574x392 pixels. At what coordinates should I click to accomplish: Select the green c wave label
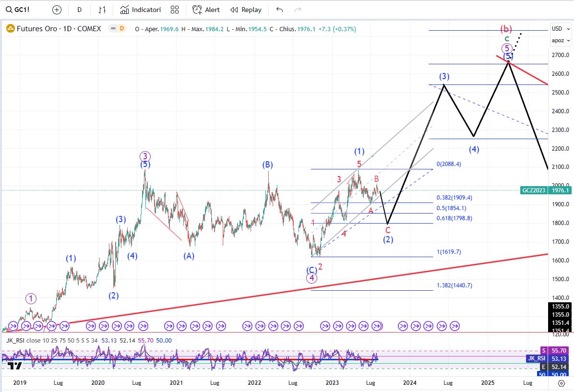coord(507,39)
